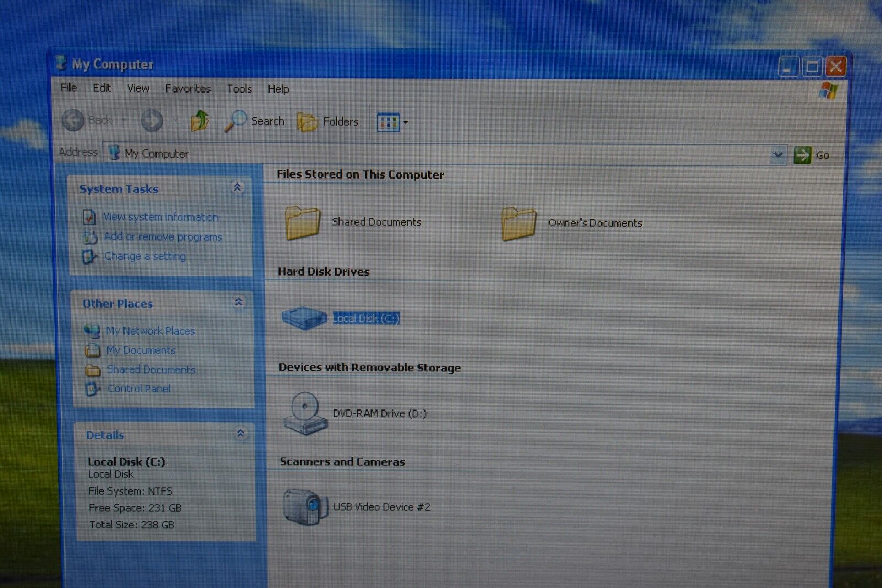
Task: Click the Shared Documents folder label
Action: click(377, 222)
